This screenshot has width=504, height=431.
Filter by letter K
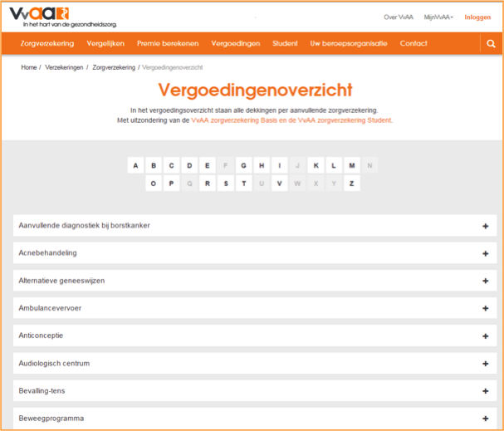(316, 165)
